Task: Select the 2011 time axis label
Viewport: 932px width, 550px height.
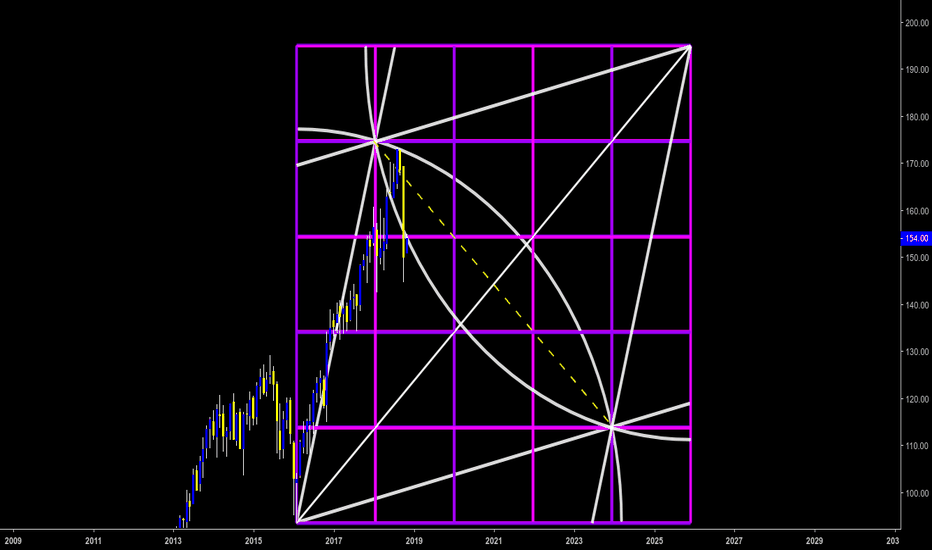Action: 93,541
